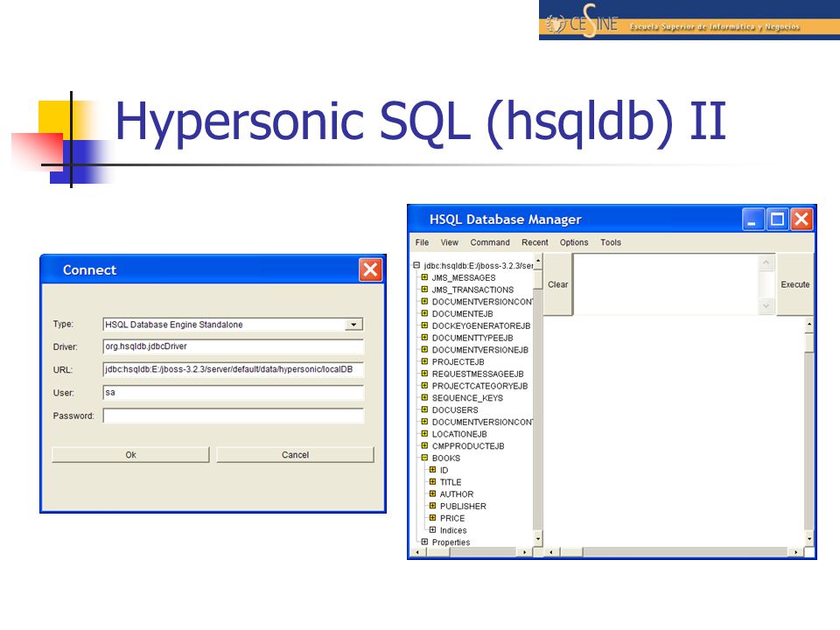This screenshot has height=630, width=840.
Task: Focus the User input field
Action: point(233,393)
